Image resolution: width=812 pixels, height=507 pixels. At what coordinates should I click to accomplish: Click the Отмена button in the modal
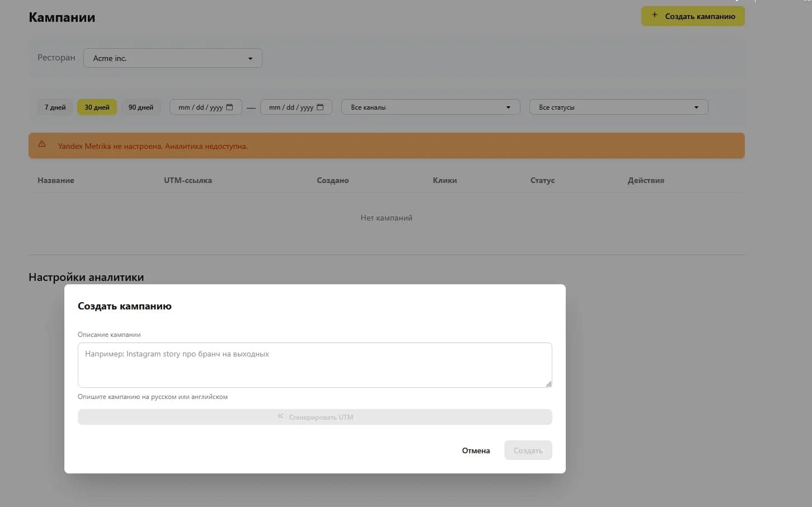point(475,450)
